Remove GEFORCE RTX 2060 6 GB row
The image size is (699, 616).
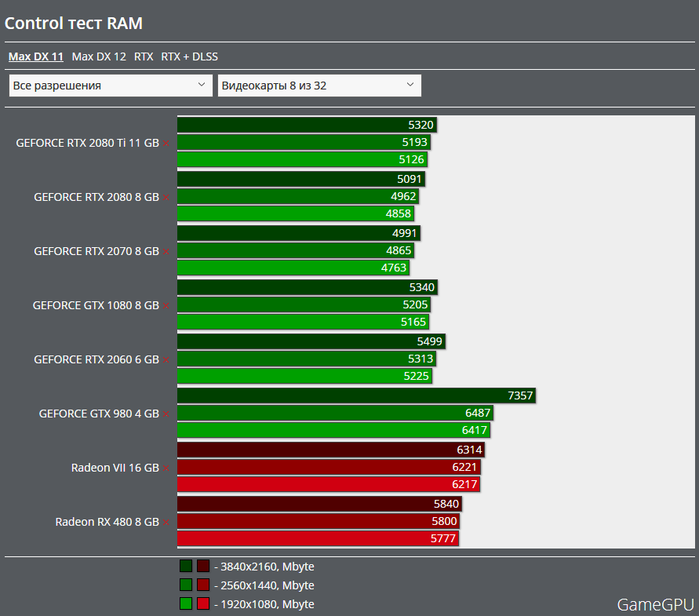166,360
